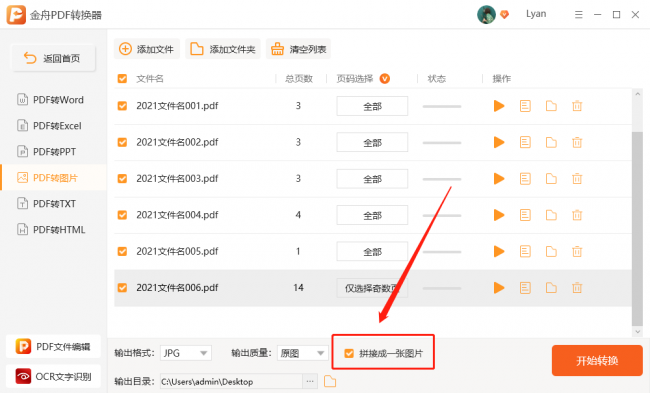Screen dimensions: 650x393
Task: Open 输出质量 原图 dropdown
Action: pyautogui.click(x=303, y=353)
